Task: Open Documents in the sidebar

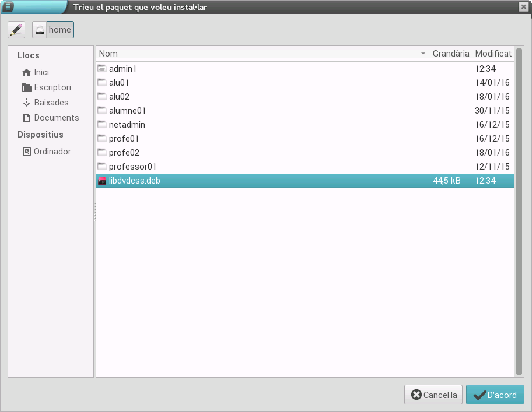Action: pyautogui.click(x=56, y=118)
